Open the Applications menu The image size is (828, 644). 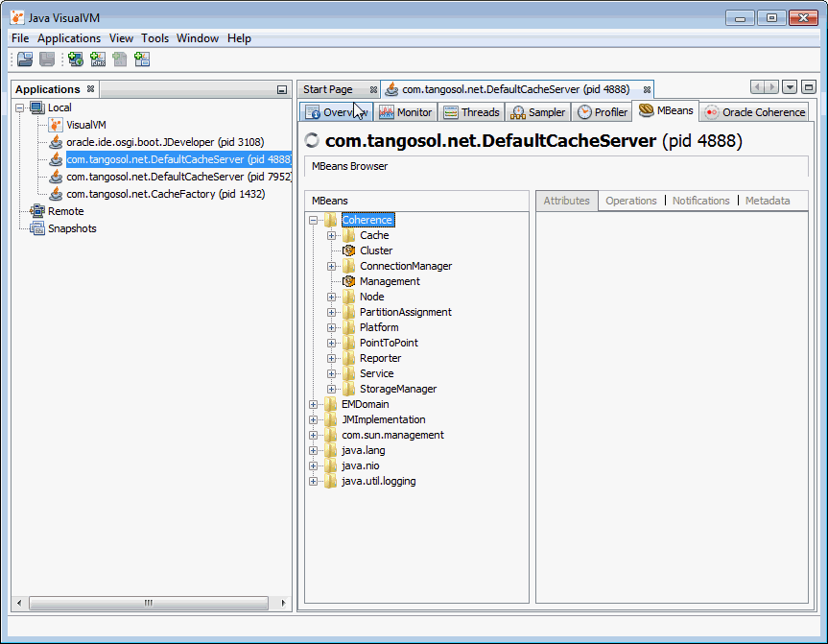click(69, 38)
